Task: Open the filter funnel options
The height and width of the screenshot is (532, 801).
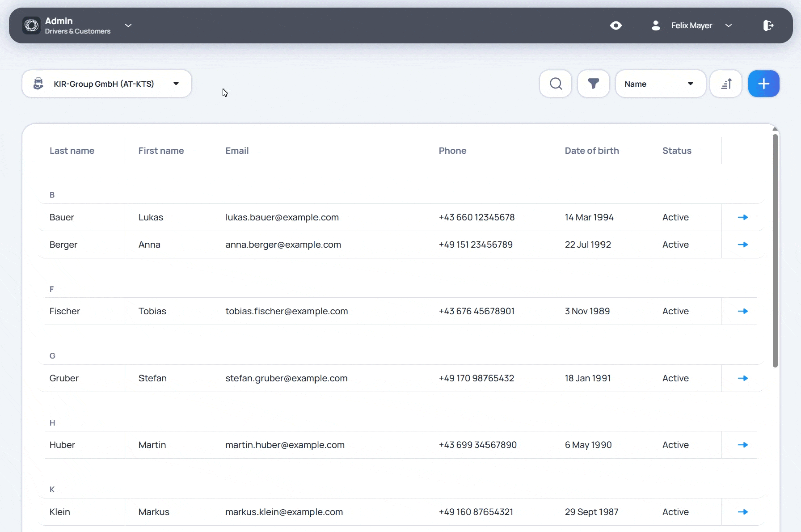Action: (x=594, y=84)
